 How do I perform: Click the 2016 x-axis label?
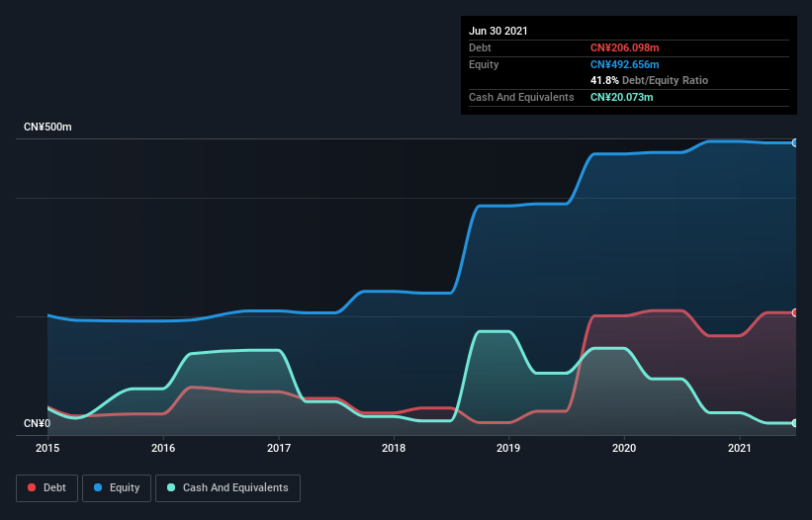click(x=163, y=448)
